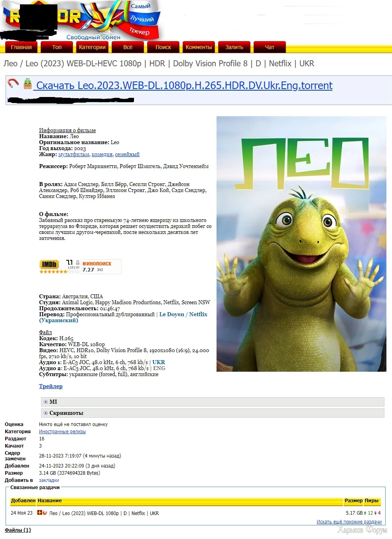
Task: Open the IMDb rating badge
Action: click(x=59, y=266)
